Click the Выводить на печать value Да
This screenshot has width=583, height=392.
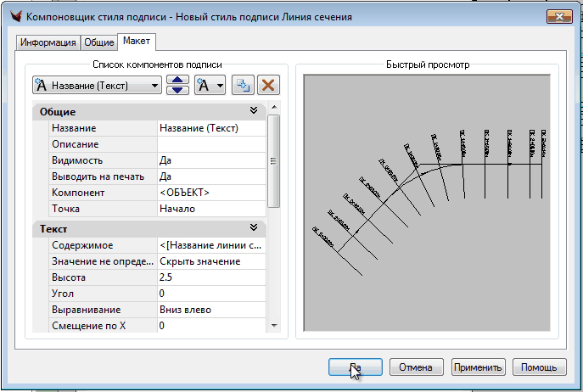[210, 176]
